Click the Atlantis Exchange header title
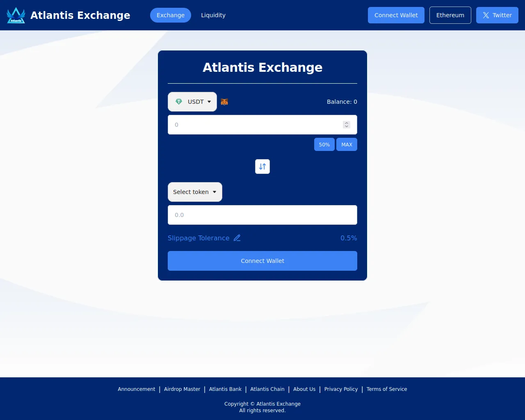The image size is (525, 420). (80, 15)
